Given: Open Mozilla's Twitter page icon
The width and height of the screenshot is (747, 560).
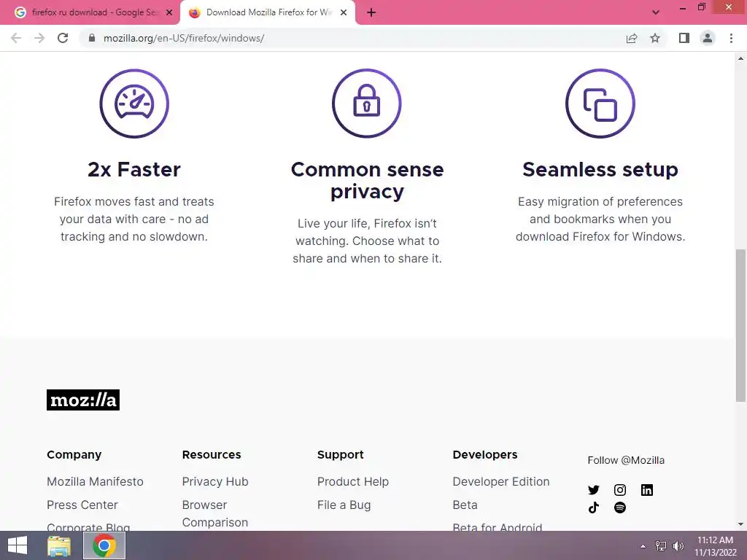Looking at the screenshot, I should click(594, 490).
